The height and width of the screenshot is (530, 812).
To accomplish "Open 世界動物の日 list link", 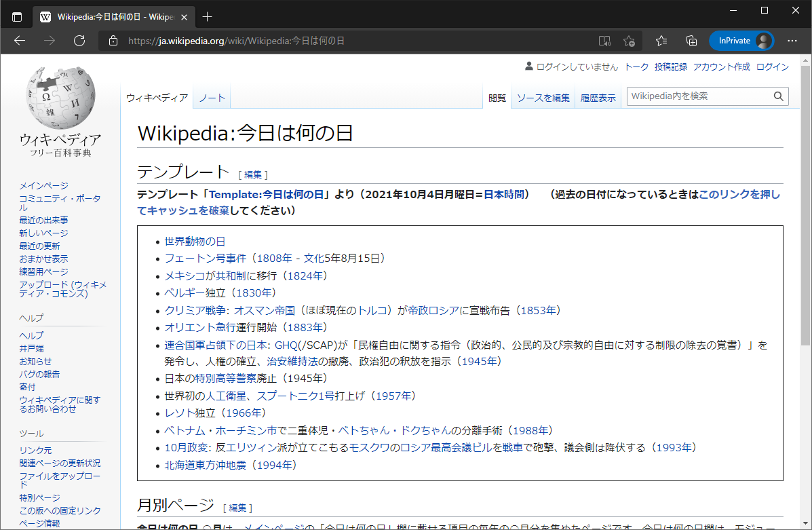I will pyautogui.click(x=195, y=242).
